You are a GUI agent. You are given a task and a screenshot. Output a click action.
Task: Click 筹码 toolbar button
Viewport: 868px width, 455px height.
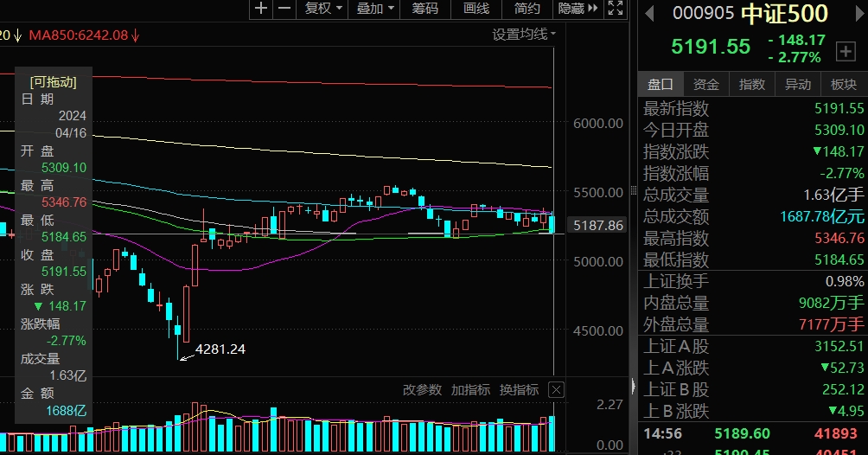pyautogui.click(x=424, y=9)
